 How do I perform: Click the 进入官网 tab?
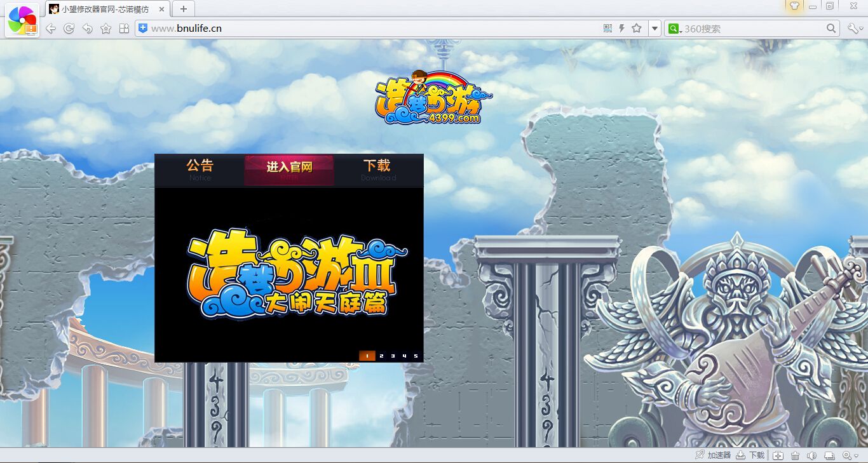[289, 170]
